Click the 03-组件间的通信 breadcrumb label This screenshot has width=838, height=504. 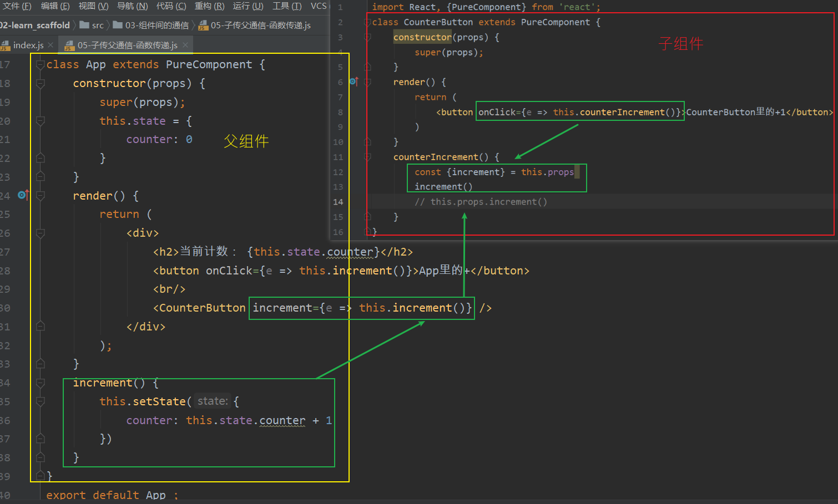tap(157, 25)
